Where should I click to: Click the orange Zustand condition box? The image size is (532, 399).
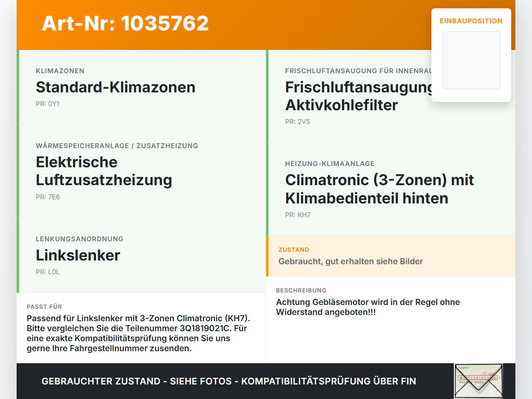click(x=391, y=256)
